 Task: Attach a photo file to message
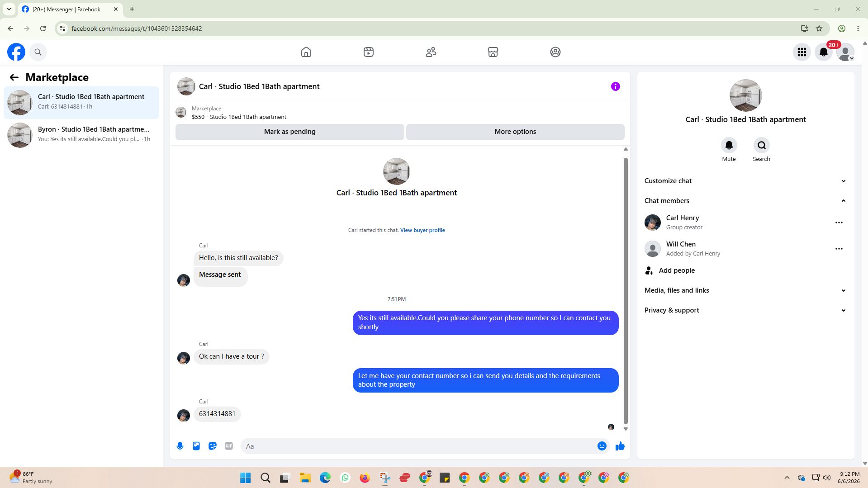[x=196, y=446]
